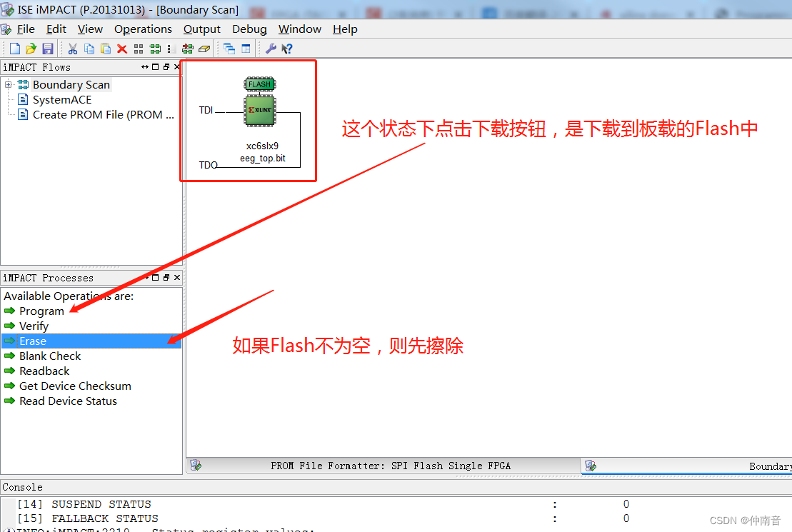Viewport: 792px width, 532px height.
Task: Open preferences via the wrench icon
Action: [271, 49]
